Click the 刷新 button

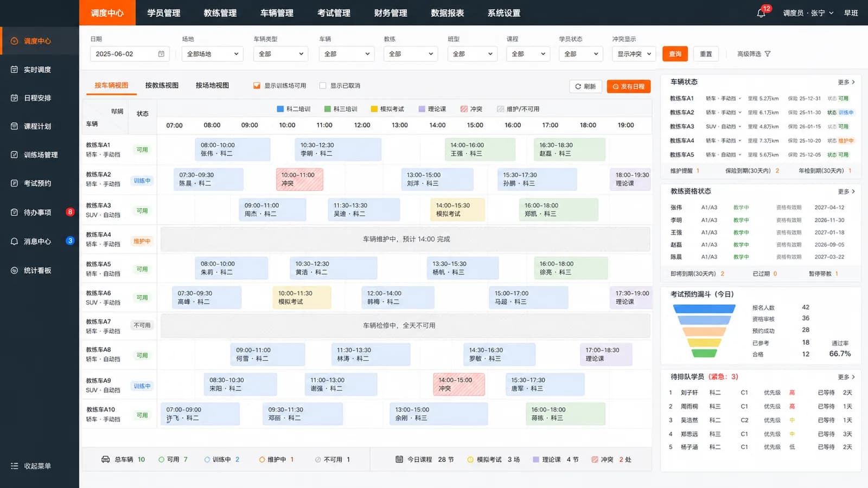pos(585,86)
